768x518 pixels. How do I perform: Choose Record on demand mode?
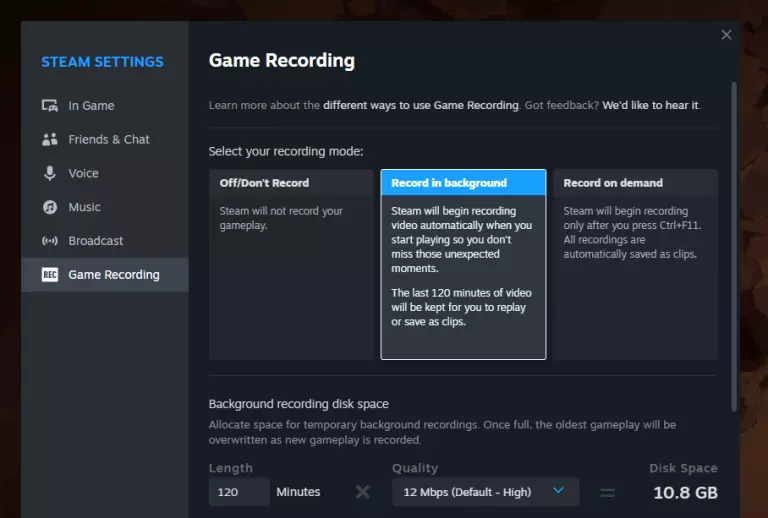point(636,264)
